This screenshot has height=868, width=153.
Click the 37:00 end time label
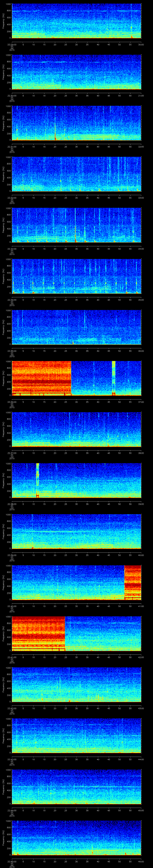coord(141,402)
